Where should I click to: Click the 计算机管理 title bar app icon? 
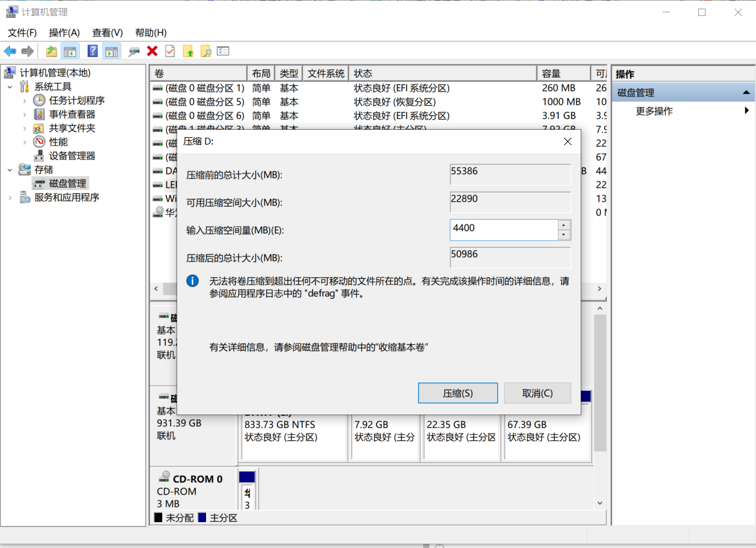coord(12,12)
